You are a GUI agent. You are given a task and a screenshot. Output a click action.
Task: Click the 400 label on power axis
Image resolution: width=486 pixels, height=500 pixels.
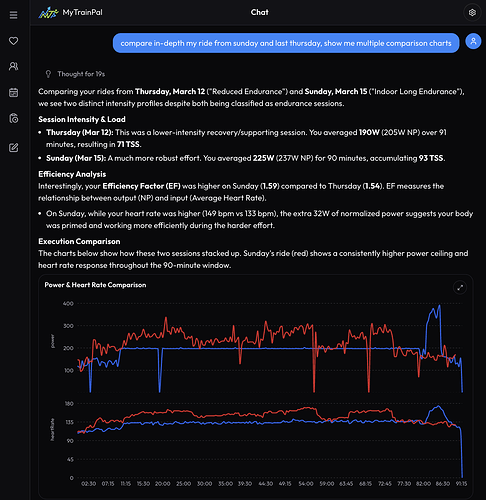click(x=68, y=303)
